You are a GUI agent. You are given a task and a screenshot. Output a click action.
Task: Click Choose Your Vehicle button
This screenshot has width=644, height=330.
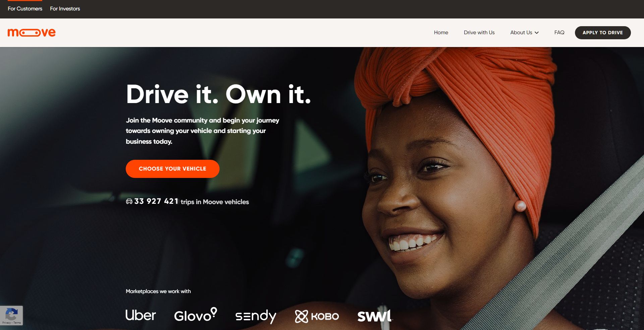click(x=173, y=169)
